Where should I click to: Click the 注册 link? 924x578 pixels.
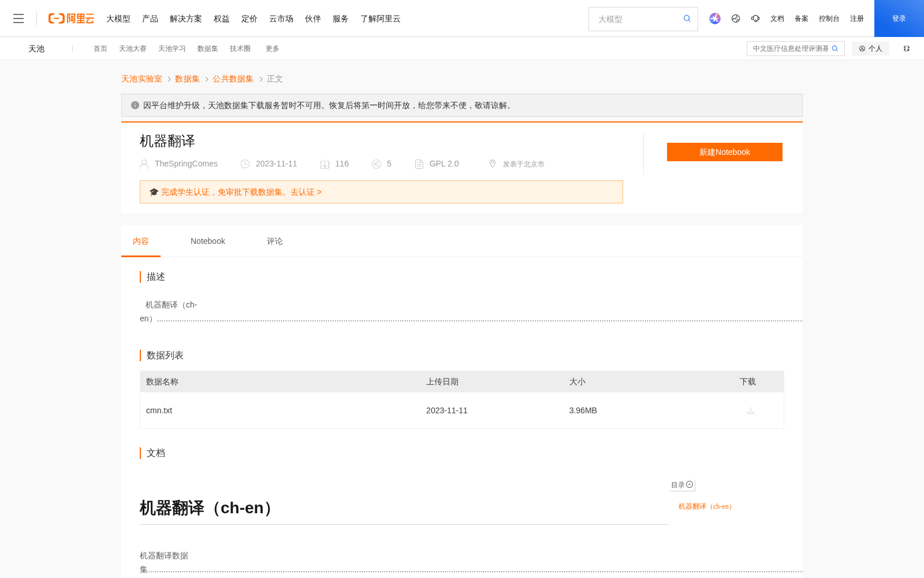[857, 18]
